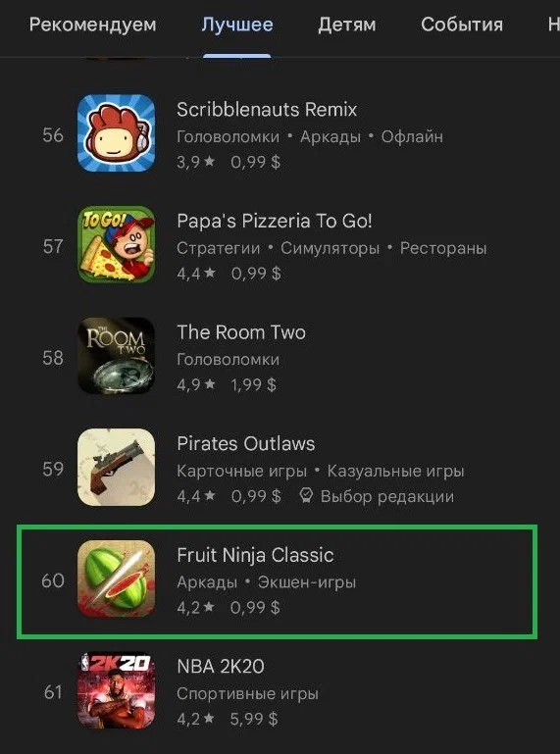
Task: Open the NBA 2K20 app icon
Action: [117, 690]
